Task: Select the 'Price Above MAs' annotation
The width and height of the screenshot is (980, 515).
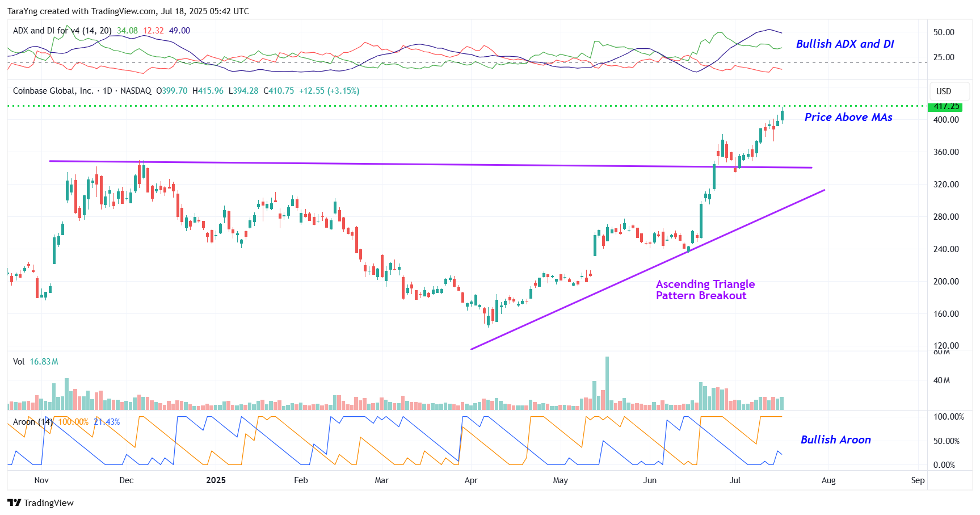Action: click(x=848, y=117)
